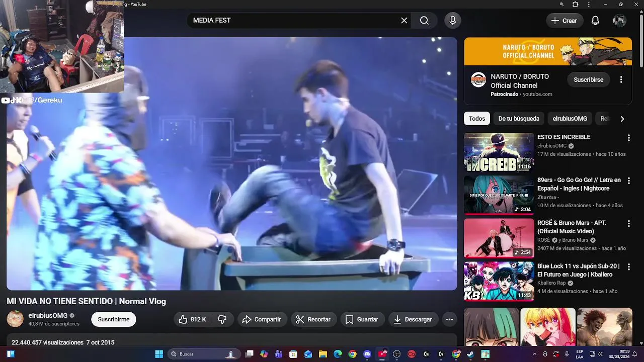Click the magnifier search button
Screen dimensions: 644x362
coord(424,21)
